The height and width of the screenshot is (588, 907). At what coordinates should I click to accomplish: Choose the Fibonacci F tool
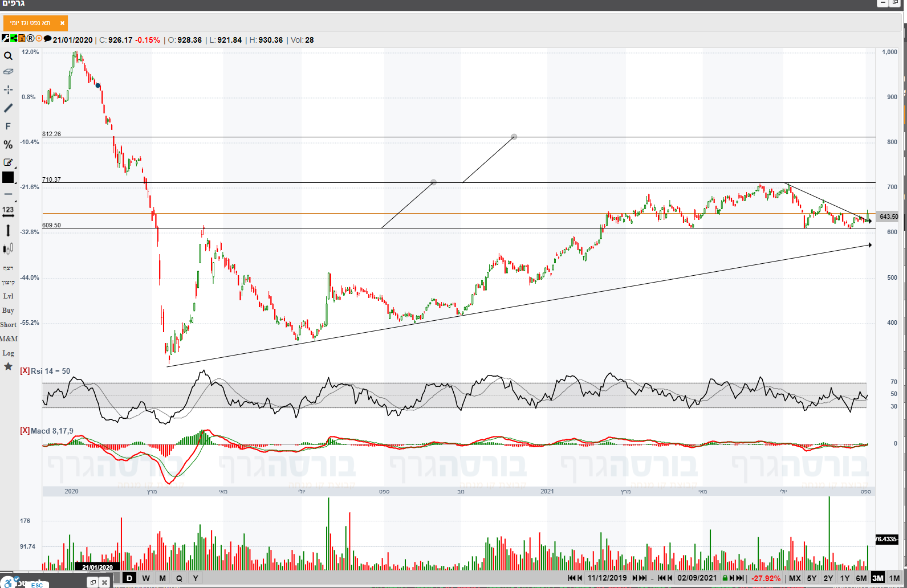tap(8, 126)
